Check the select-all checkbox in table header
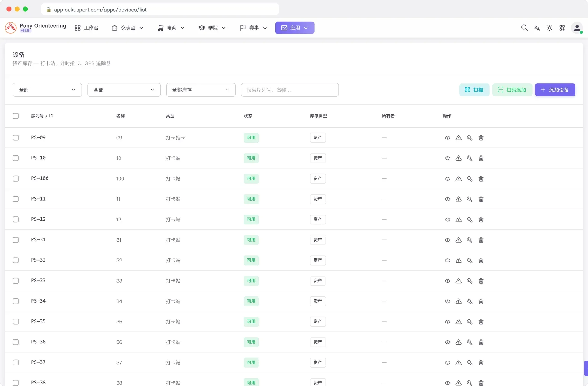 point(16,116)
